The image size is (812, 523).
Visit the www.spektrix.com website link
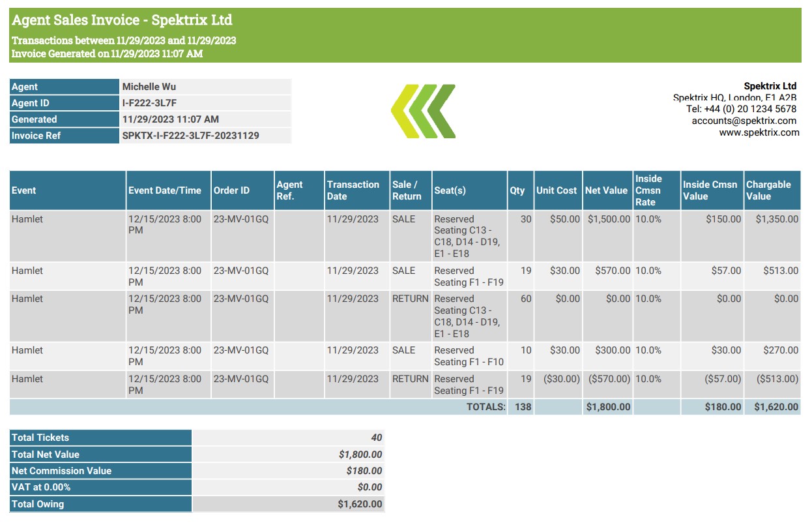759,132
